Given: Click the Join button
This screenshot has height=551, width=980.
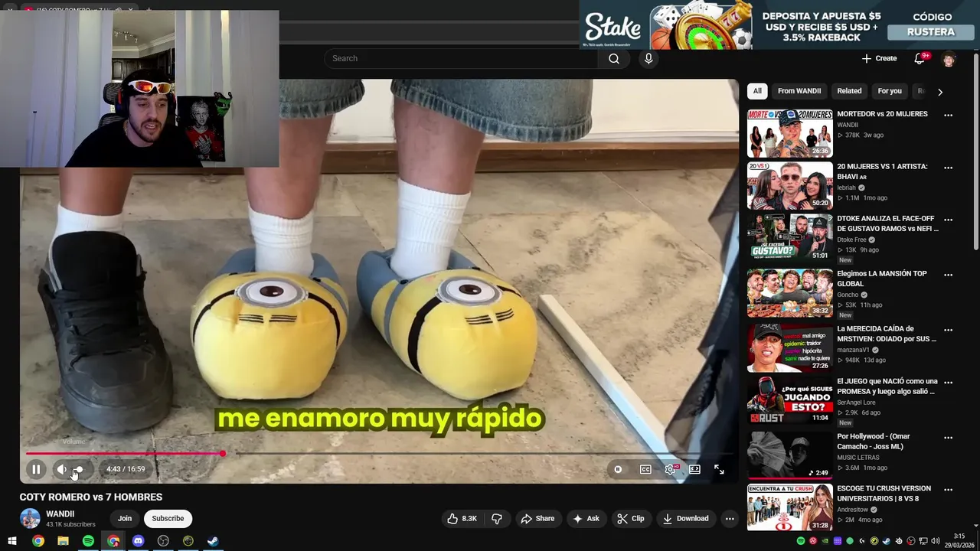Looking at the screenshot, I should coord(125,518).
